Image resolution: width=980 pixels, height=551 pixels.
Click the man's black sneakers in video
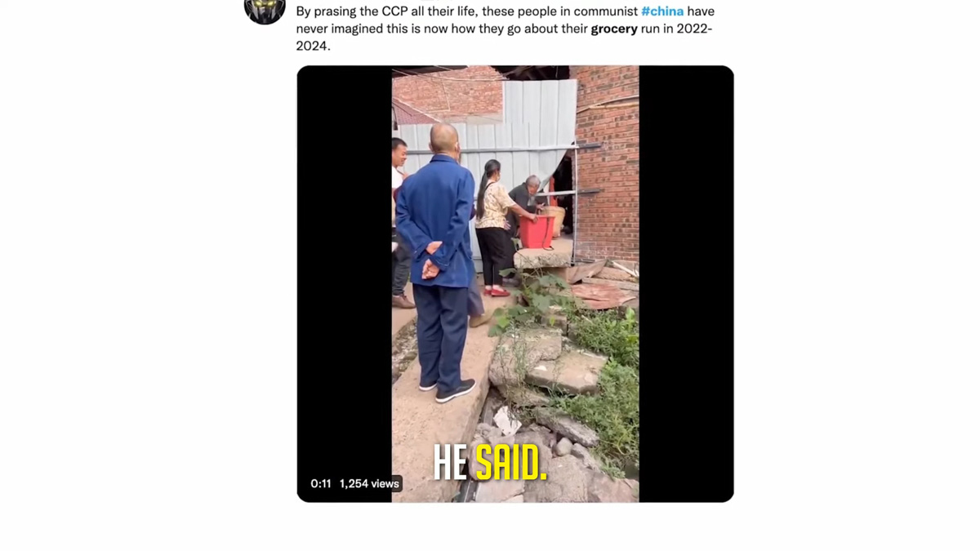pyautogui.click(x=447, y=389)
